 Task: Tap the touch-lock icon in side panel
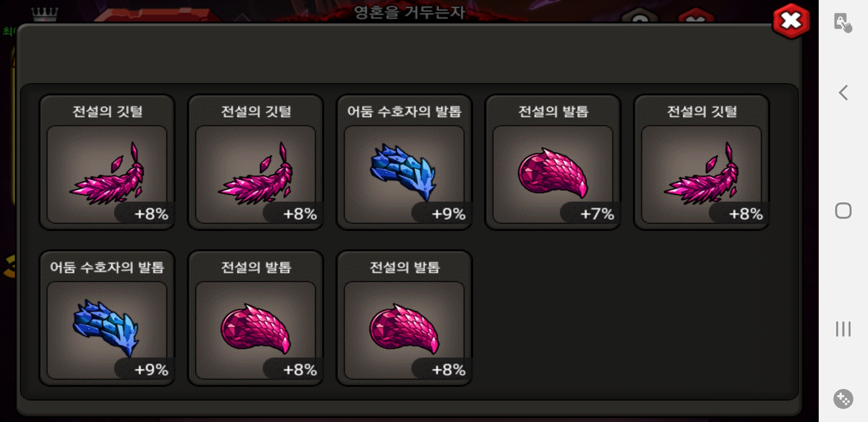click(x=843, y=23)
